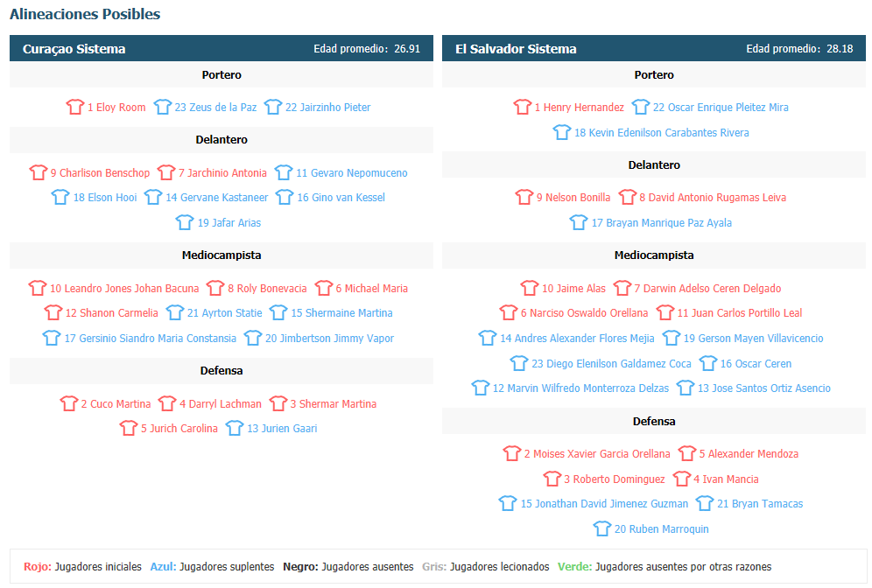Viewport: 872px width, 588px height.
Task: Click the blue jersey icon beside Zeus de la Paz
Action: (162, 107)
